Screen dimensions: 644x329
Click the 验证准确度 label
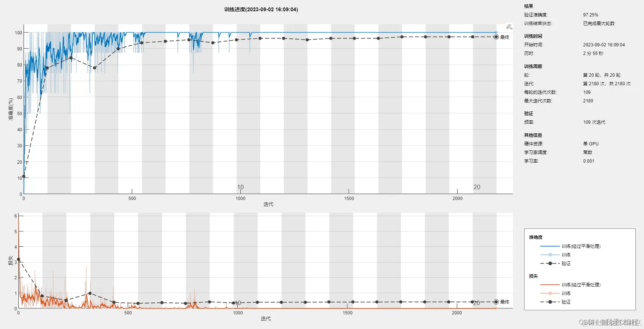coord(535,15)
